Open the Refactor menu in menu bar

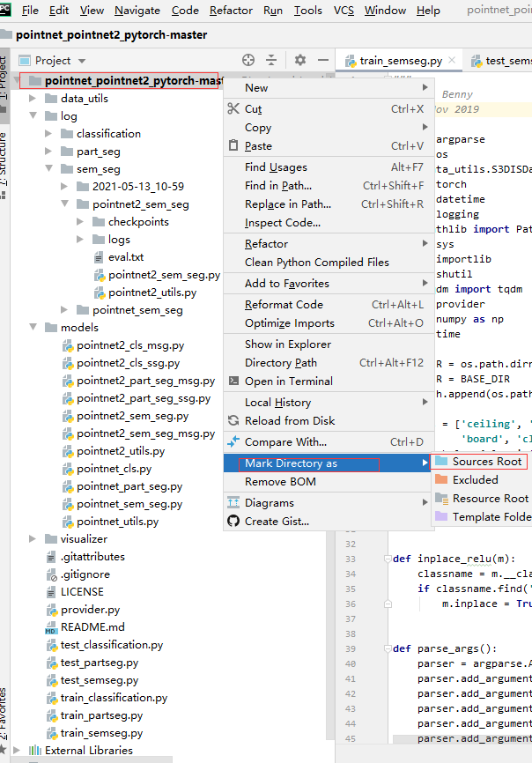(231, 11)
